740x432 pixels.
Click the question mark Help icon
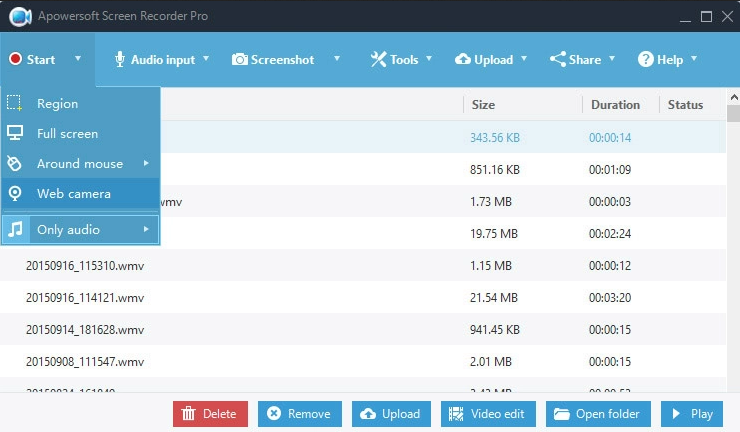point(646,59)
